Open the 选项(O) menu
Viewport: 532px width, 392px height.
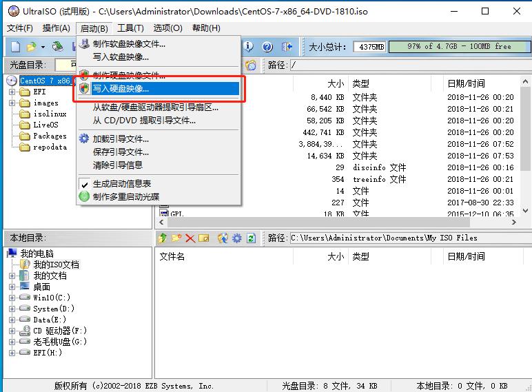pyautogui.click(x=167, y=28)
